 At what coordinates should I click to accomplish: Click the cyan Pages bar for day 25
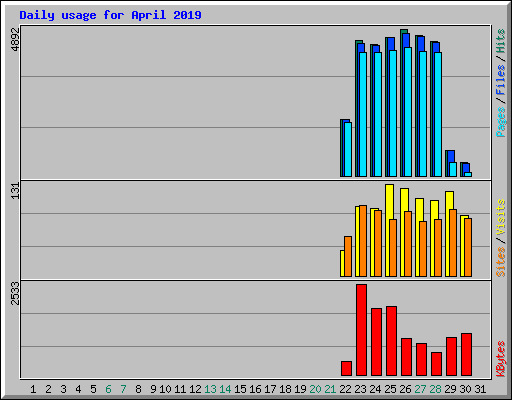(393, 113)
